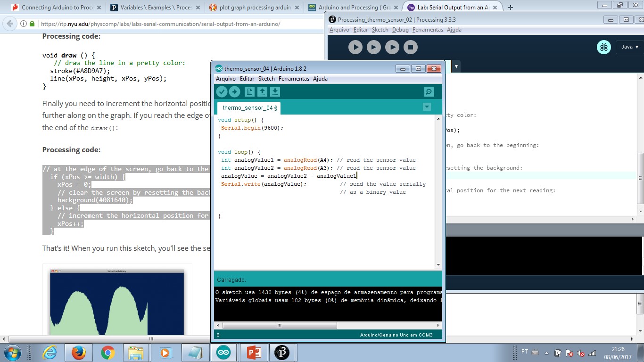The width and height of the screenshot is (644, 362).
Task: Open the Processing tab arrow menu
Action: pyautogui.click(x=456, y=66)
